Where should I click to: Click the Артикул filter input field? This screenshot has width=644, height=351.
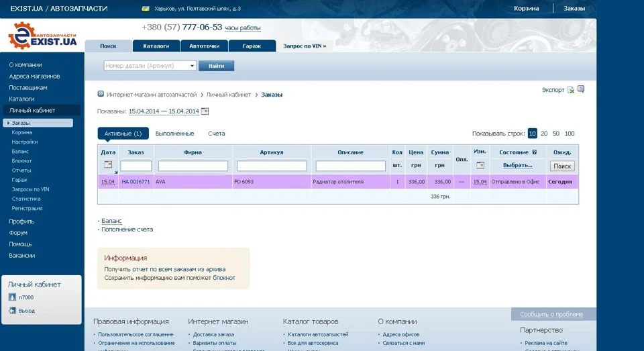click(x=272, y=166)
